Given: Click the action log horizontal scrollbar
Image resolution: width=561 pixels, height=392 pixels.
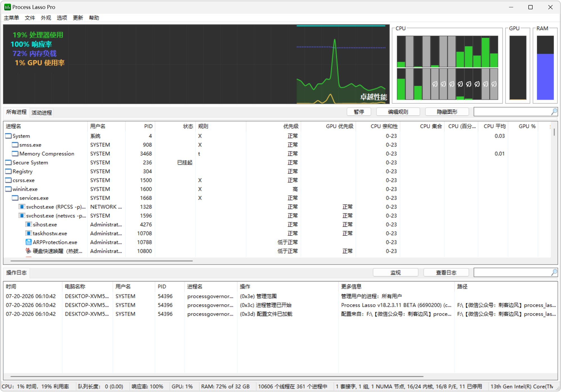Looking at the screenshot, I should coord(217,376).
